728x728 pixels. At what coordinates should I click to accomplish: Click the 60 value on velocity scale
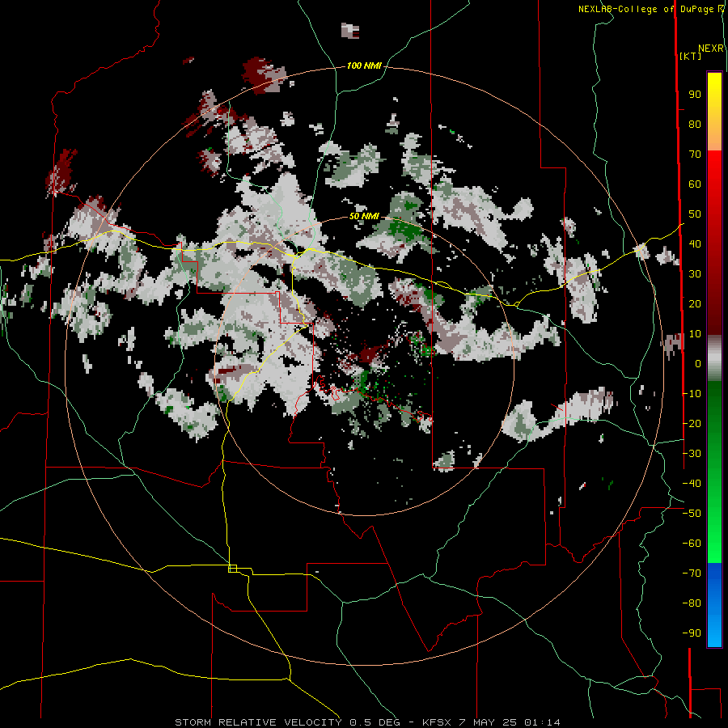(x=695, y=184)
